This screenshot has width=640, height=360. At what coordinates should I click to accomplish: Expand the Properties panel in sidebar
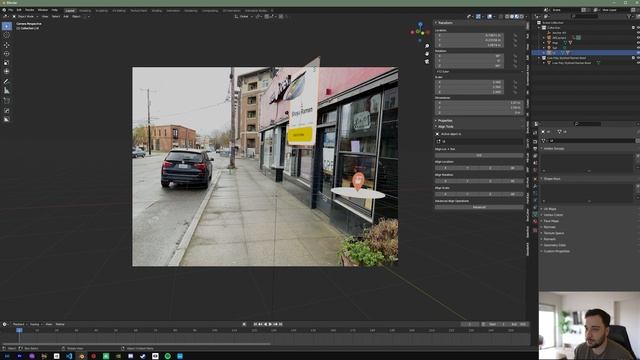[444, 120]
